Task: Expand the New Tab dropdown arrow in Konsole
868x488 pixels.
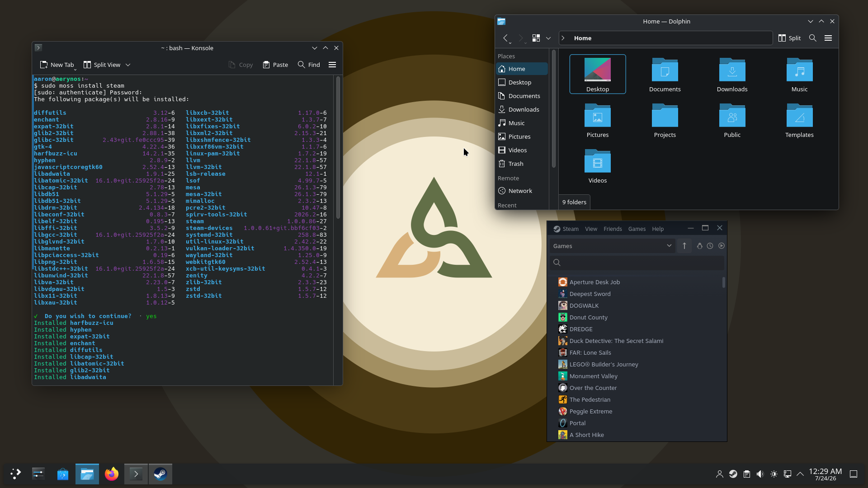Action: (75, 69)
